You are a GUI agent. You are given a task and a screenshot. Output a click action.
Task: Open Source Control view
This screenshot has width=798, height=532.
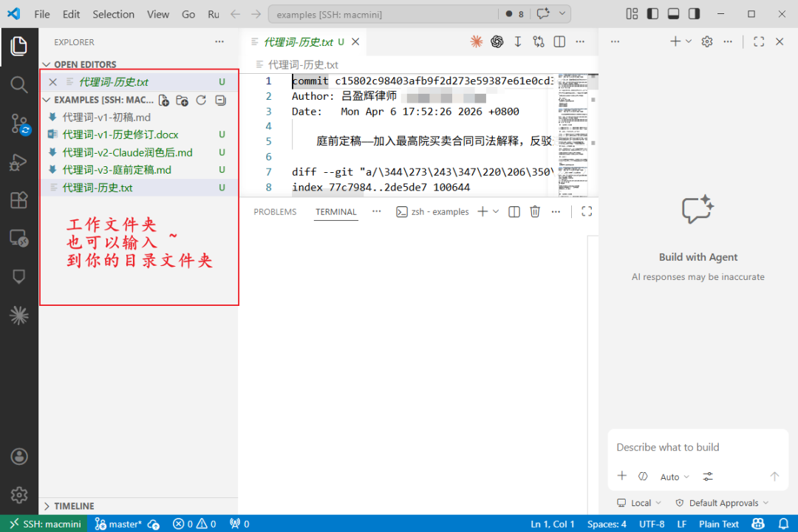point(18,123)
